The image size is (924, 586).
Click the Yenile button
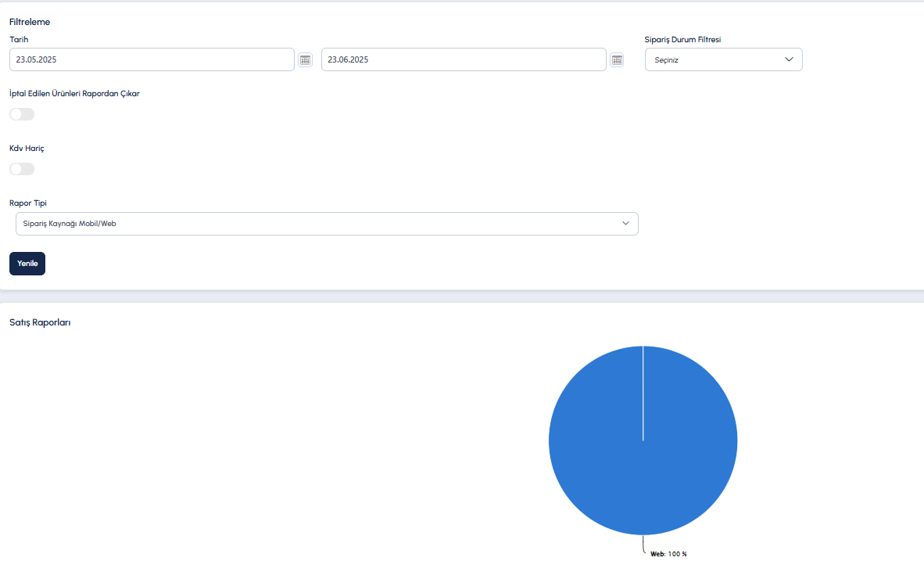(x=27, y=264)
